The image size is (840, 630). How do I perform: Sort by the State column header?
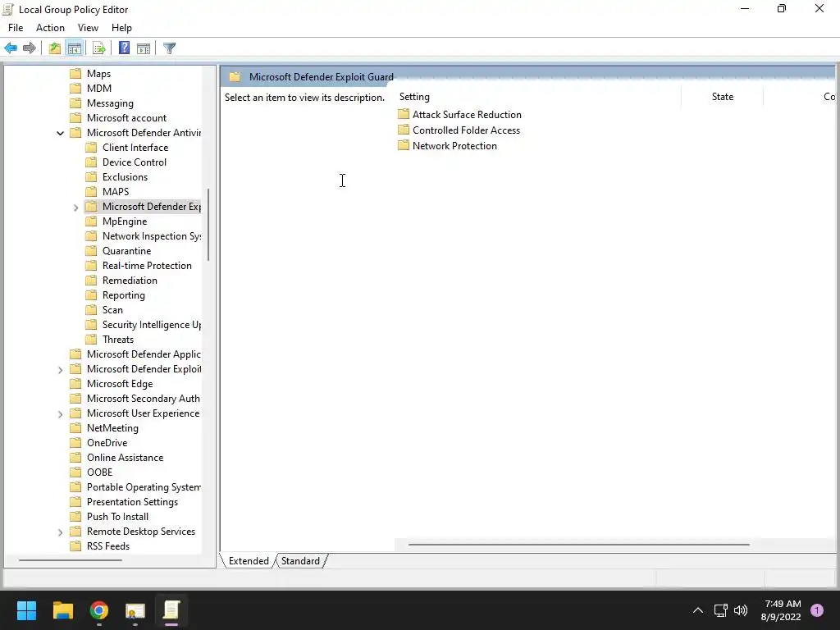722,97
